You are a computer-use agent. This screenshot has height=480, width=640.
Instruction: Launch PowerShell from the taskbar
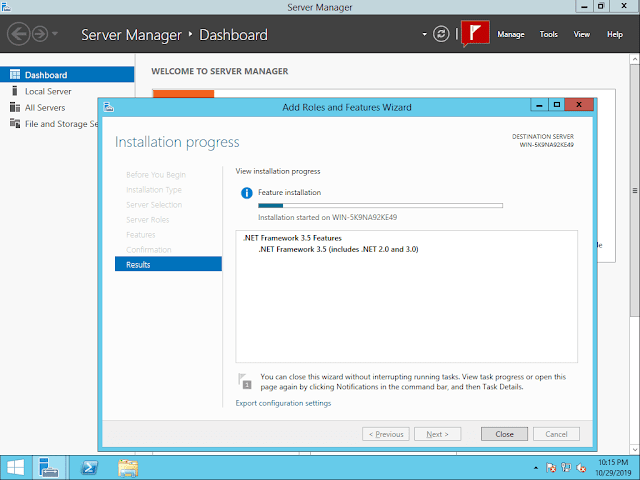[x=89, y=468]
